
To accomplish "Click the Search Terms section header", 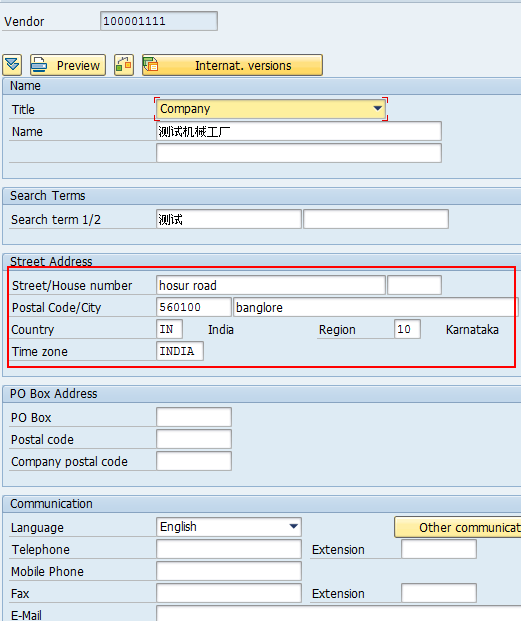I will pyautogui.click(x=48, y=196).
